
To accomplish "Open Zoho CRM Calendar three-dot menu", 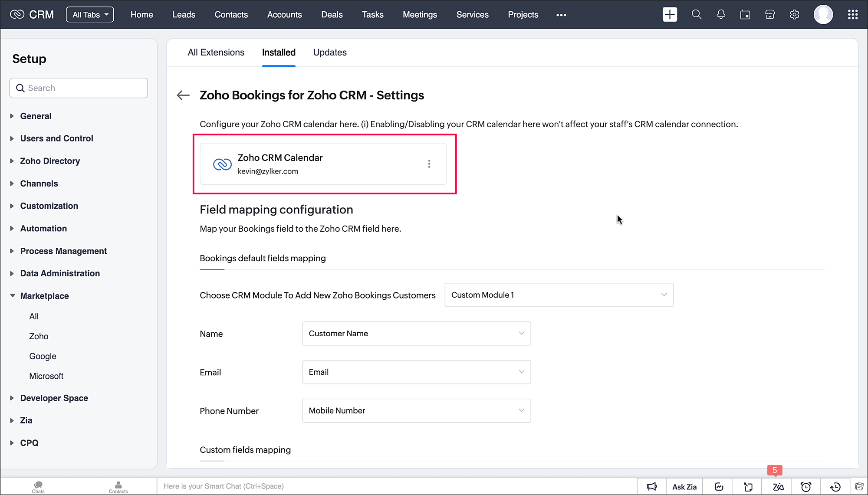I will coord(429,164).
